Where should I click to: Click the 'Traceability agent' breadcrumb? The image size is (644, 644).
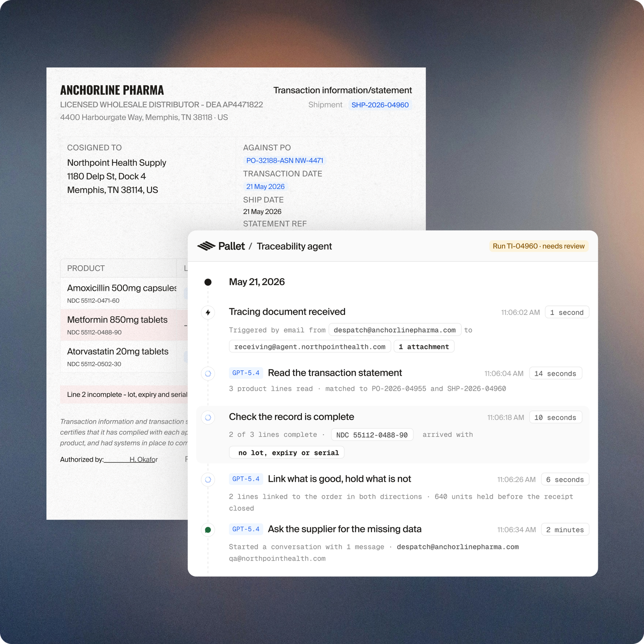coord(294,246)
